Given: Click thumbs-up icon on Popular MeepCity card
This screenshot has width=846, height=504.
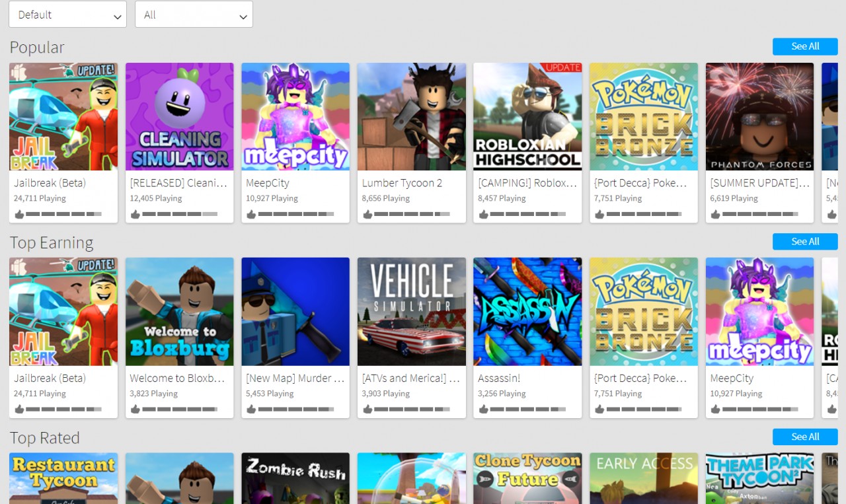Looking at the screenshot, I should coord(251,214).
